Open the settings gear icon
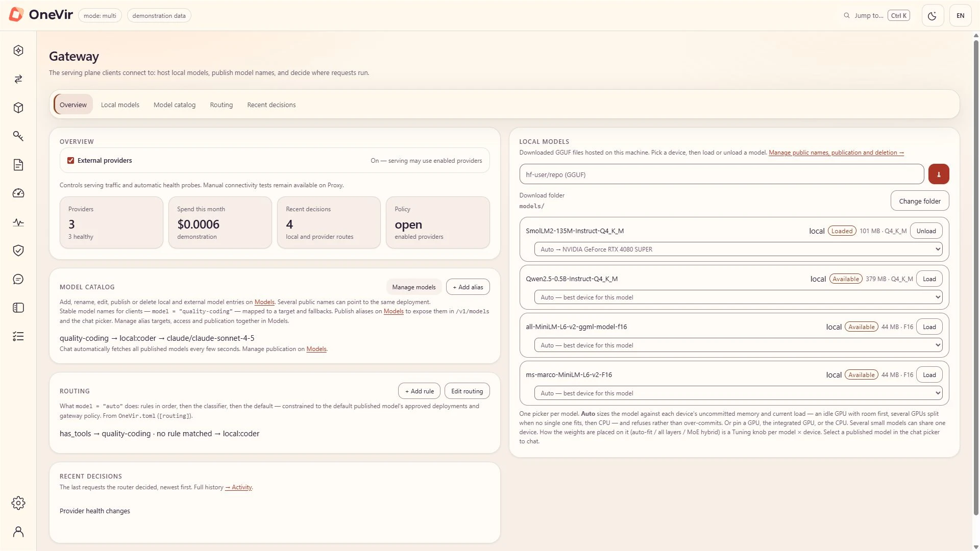 coord(18,503)
